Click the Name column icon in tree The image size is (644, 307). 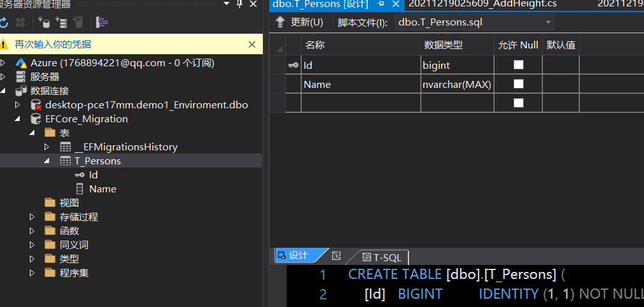tap(80, 189)
